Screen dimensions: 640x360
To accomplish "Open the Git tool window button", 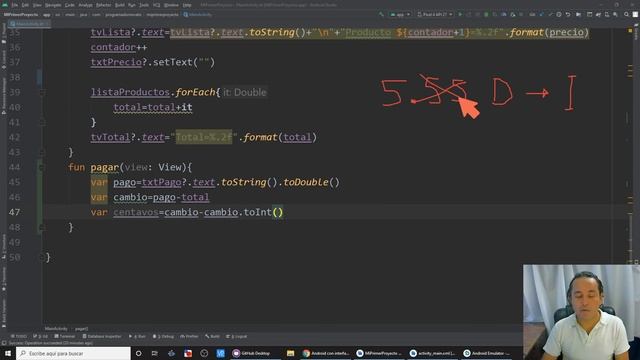I will (40, 336).
